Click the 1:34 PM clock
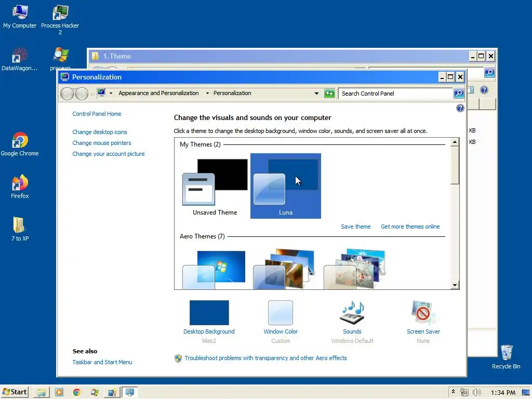This screenshot has width=532, height=399. pos(503,393)
